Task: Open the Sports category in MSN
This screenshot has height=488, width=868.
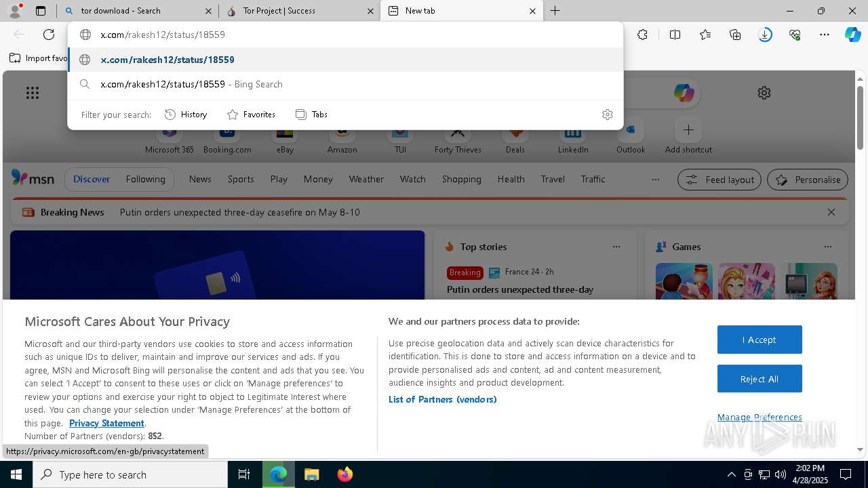Action: click(x=241, y=179)
